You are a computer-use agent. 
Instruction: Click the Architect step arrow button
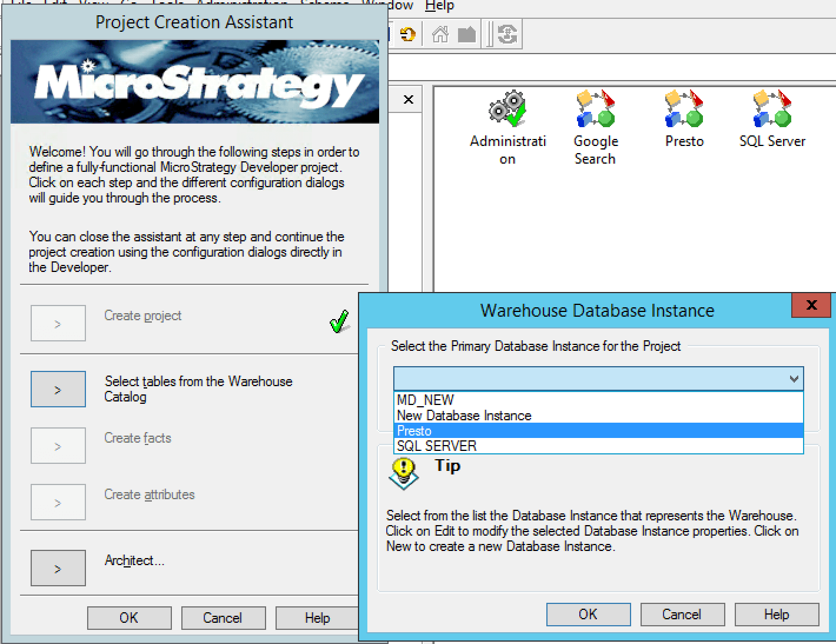pos(58,569)
